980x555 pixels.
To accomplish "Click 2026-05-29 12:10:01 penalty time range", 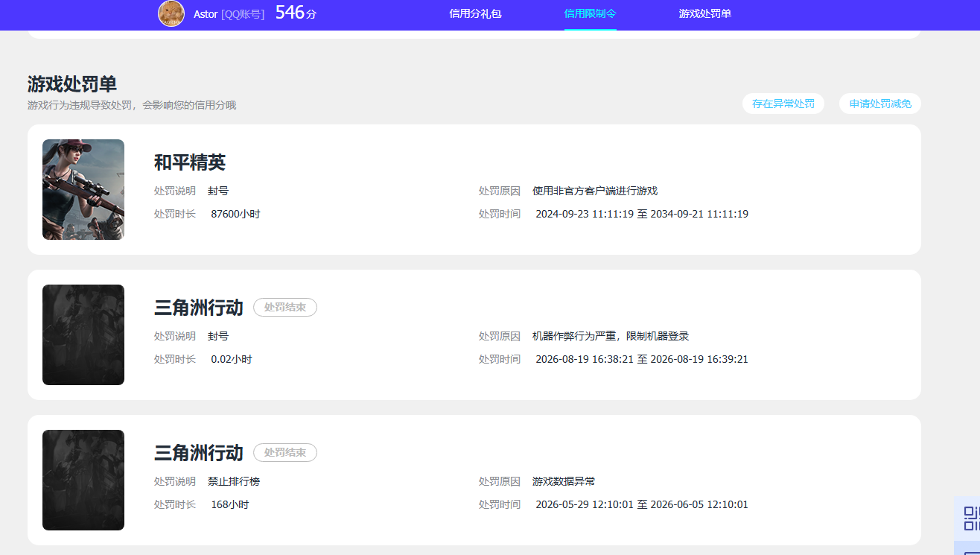I will tap(642, 504).
